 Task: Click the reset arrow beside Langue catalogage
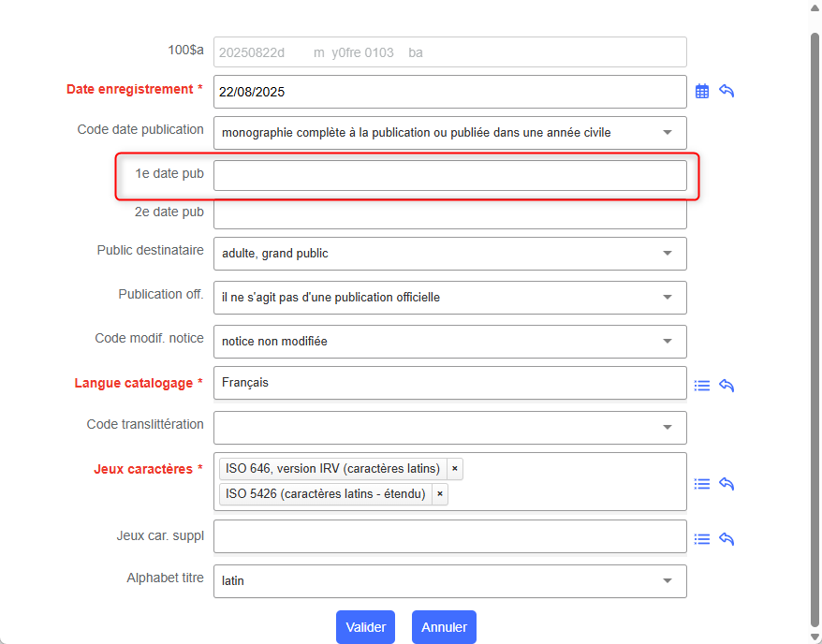click(727, 385)
